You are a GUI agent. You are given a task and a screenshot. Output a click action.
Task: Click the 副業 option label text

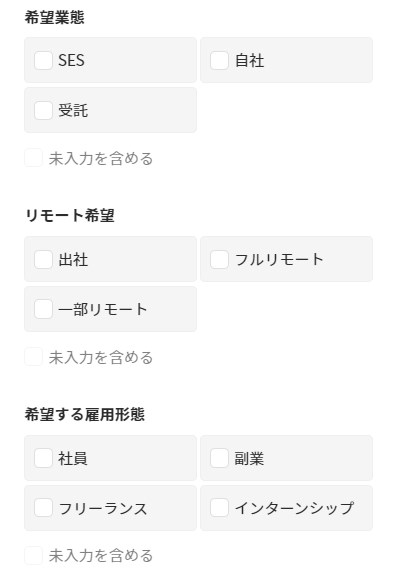pyautogui.click(x=249, y=458)
